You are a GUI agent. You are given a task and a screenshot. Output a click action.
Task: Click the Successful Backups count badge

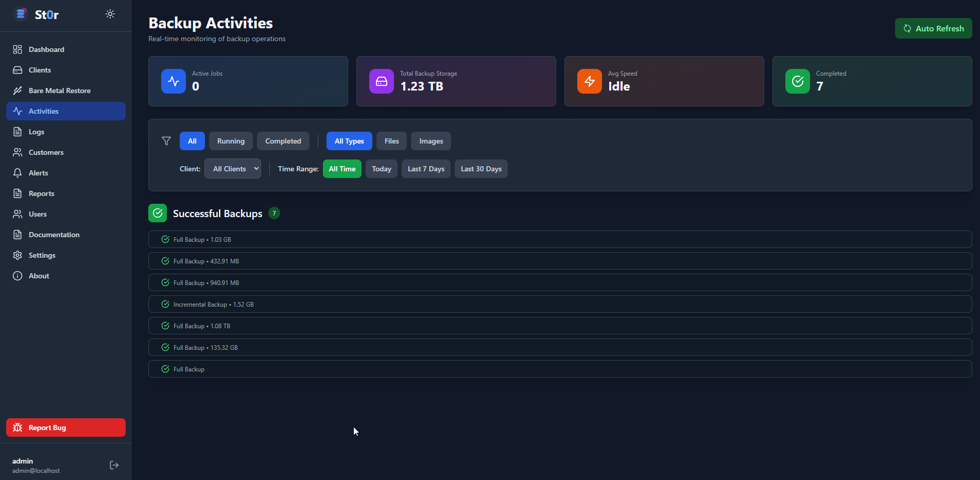click(x=274, y=213)
